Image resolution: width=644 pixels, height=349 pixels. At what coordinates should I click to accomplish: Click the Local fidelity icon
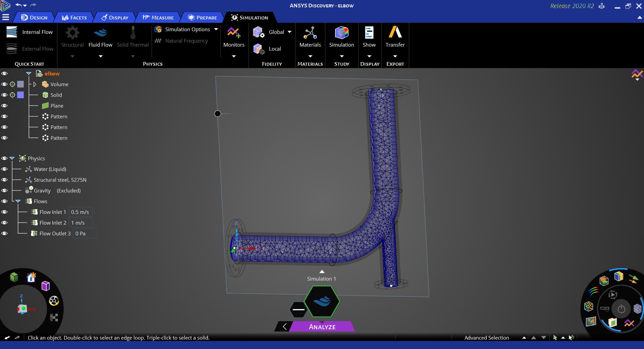click(259, 49)
